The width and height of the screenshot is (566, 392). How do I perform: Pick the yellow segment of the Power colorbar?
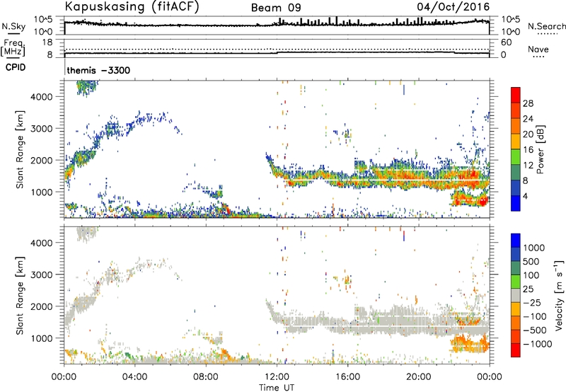pyautogui.click(x=516, y=142)
